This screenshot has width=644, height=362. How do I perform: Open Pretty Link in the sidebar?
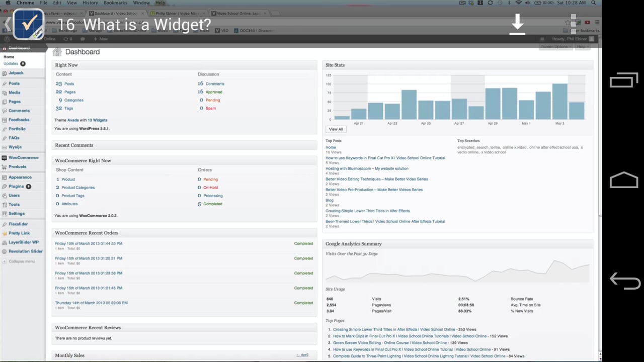click(19, 233)
